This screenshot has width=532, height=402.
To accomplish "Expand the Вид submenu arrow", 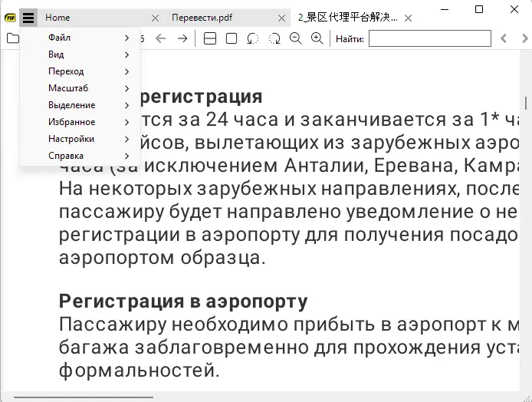I will (127, 54).
